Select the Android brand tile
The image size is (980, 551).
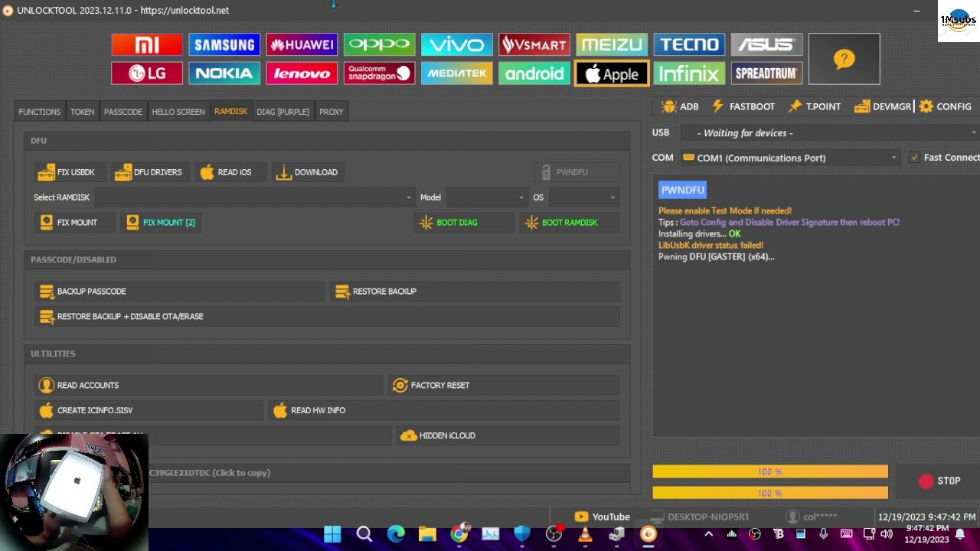click(x=534, y=73)
